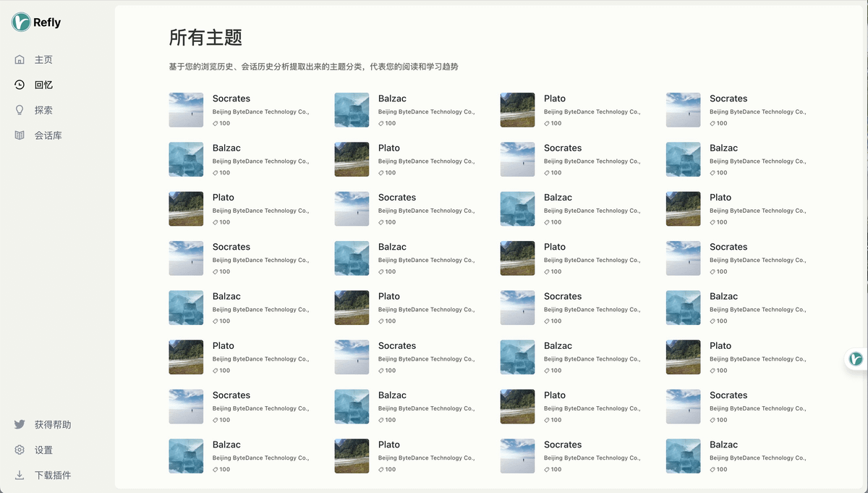The width and height of the screenshot is (868, 493).
Task: Click the 所有主题 page heading
Action: [x=205, y=37]
